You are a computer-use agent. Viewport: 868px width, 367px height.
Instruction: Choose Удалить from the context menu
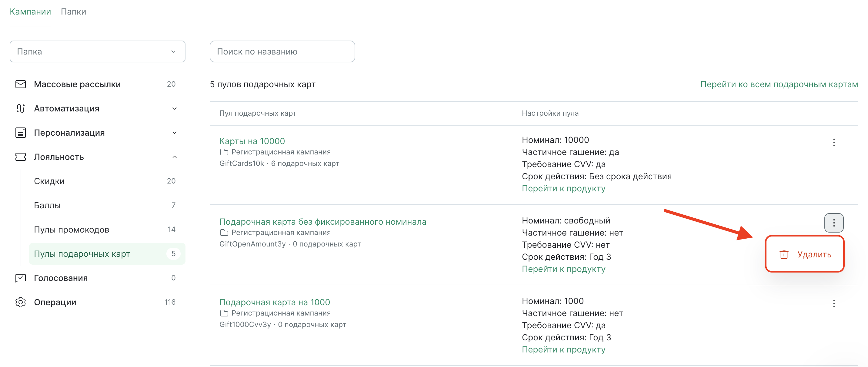click(814, 255)
